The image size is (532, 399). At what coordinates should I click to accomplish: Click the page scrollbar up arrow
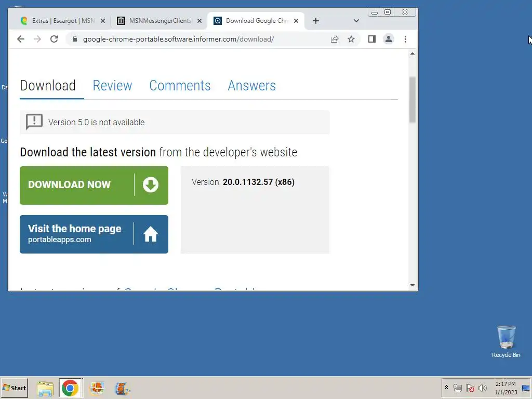point(412,54)
